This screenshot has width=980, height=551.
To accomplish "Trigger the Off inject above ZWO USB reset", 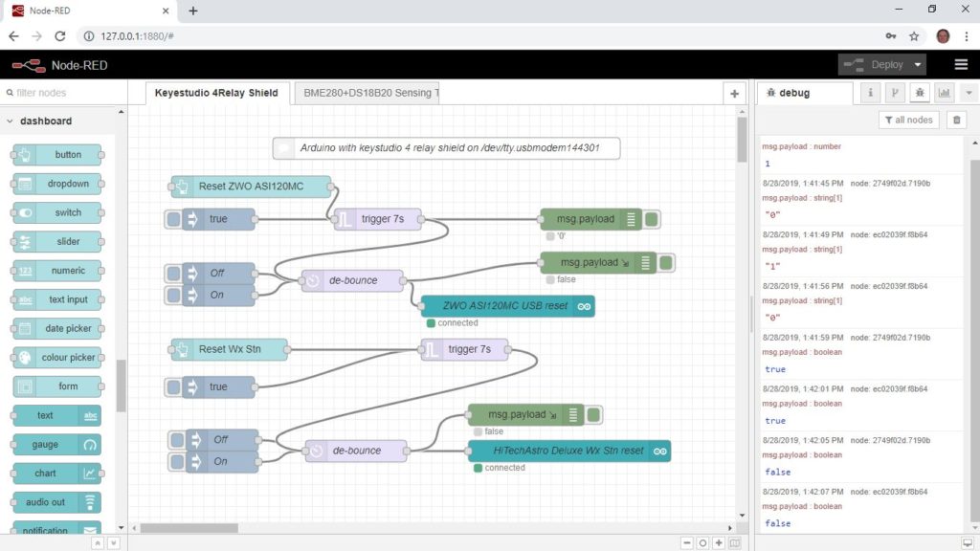I will (173, 273).
